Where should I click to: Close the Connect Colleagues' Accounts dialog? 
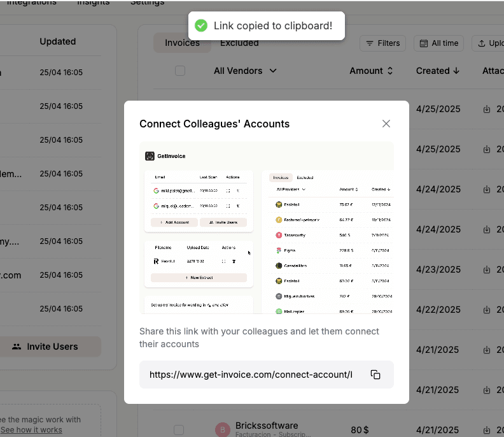[386, 124]
